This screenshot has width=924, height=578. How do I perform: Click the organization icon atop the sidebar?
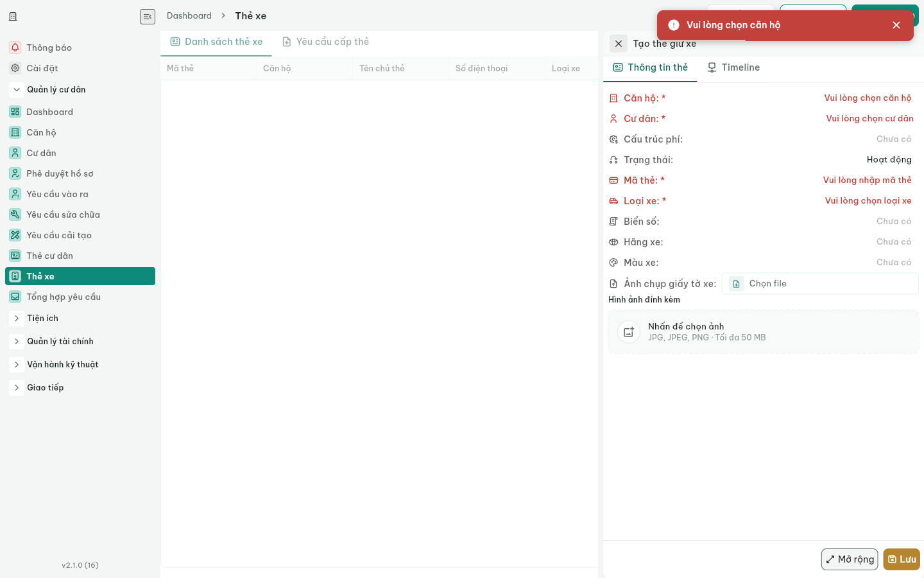tap(13, 17)
